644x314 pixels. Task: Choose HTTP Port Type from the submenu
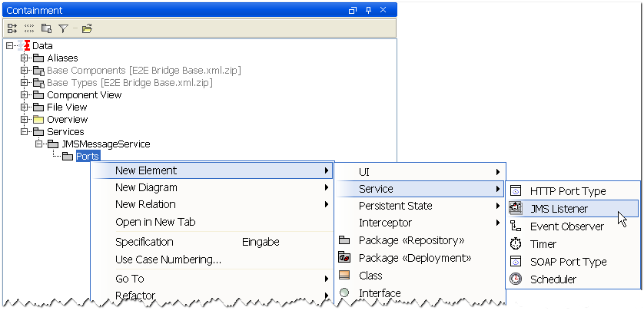(x=567, y=190)
